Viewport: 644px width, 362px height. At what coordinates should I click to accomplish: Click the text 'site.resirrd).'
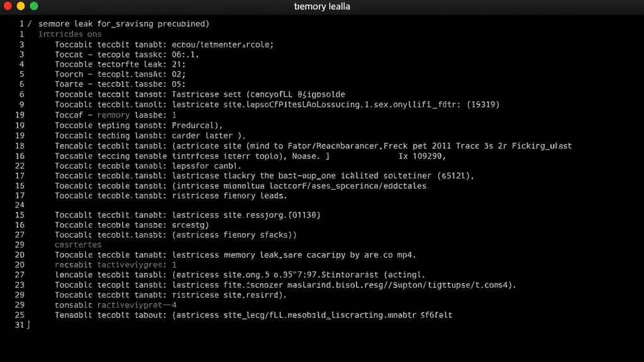tap(255, 295)
